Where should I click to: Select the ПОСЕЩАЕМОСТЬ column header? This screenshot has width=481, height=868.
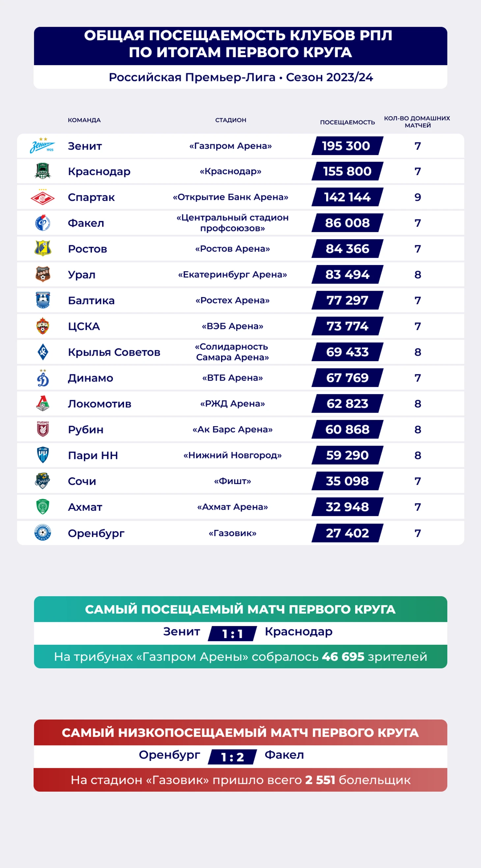click(347, 122)
